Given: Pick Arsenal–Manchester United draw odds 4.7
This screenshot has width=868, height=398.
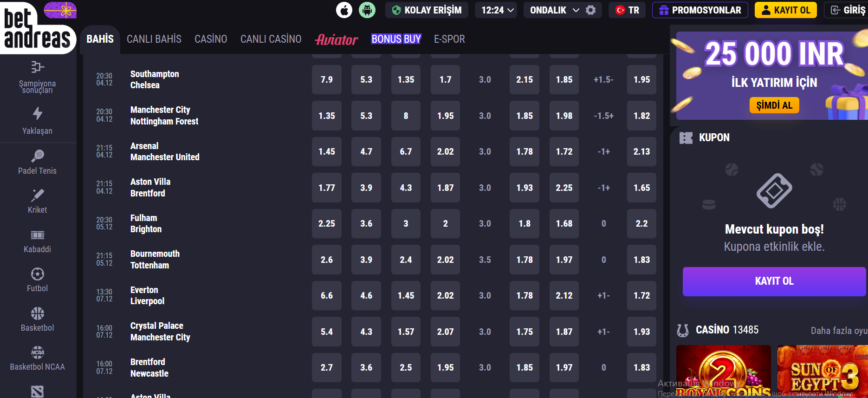Looking at the screenshot, I should click(366, 151).
